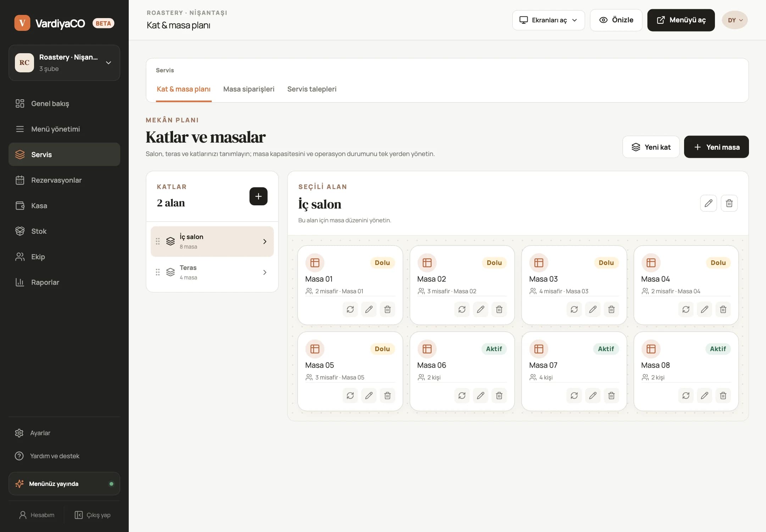Click the refresh icon on Masa 04 card
Viewport: 766px width, 532px height.
click(686, 309)
